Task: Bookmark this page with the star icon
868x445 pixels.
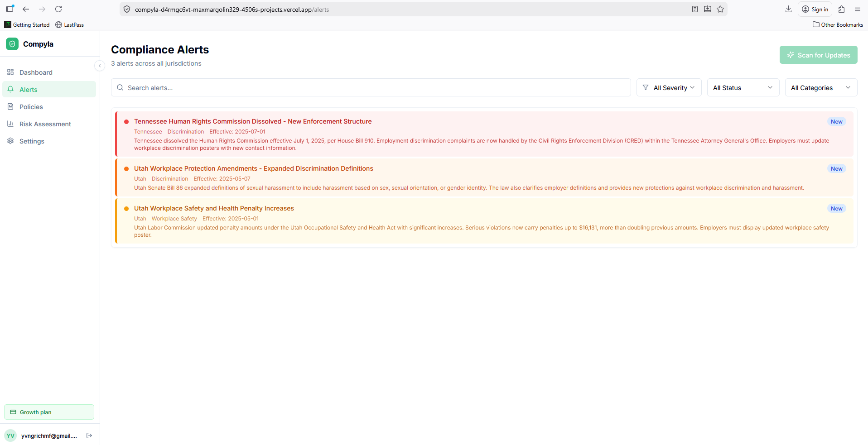Action: point(720,9)
